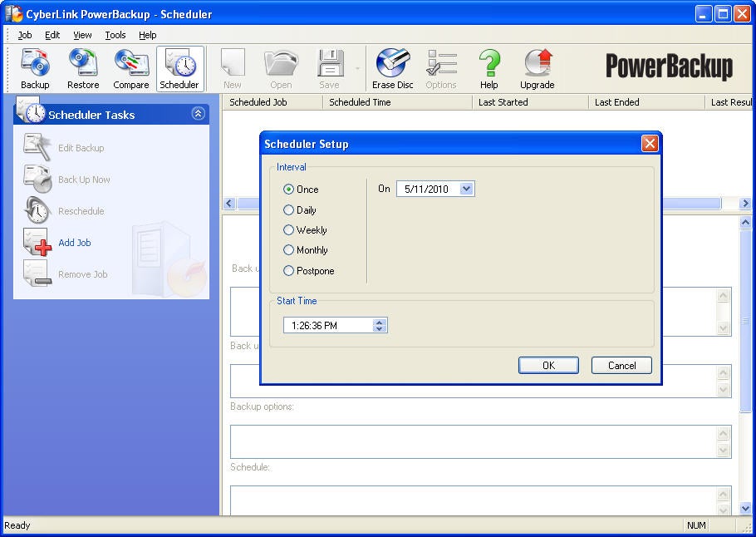Open the date dropdown showing 5/11/2010
This screenshot has height=537, width=756.
pos(466,189)
